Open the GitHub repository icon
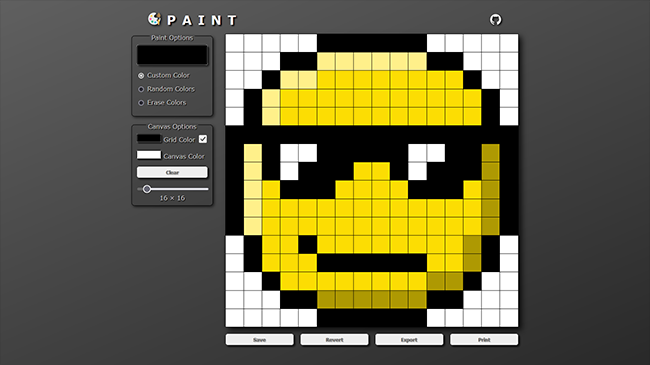The width and height of the screenshot is (650, 365). coord(495,19)
